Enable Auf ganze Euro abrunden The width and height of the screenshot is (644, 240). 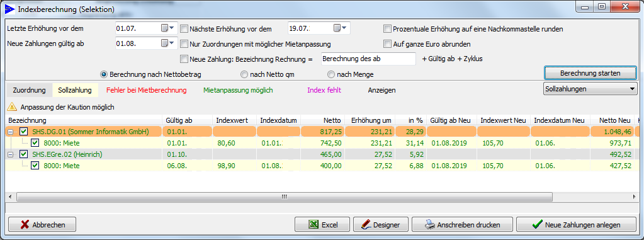point(387,43)
